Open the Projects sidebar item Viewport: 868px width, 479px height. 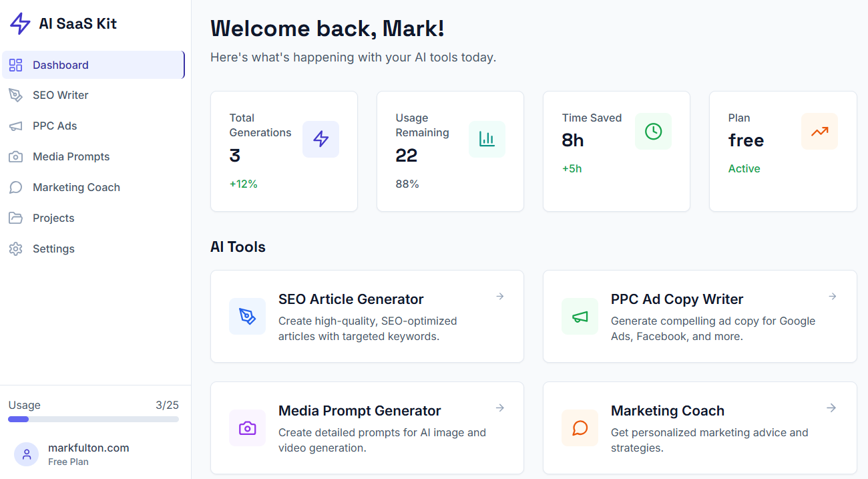pyautogui.click(x=53, y=218)
